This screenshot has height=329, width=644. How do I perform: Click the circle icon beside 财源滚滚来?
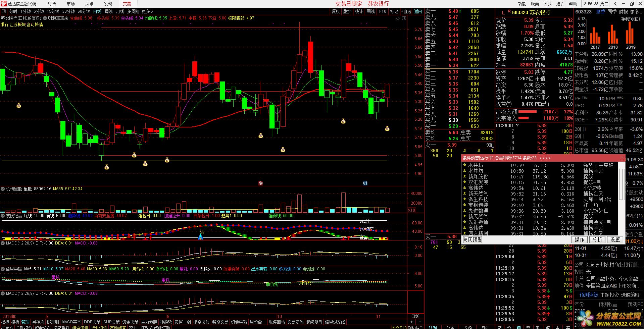(x=45, y=18)
